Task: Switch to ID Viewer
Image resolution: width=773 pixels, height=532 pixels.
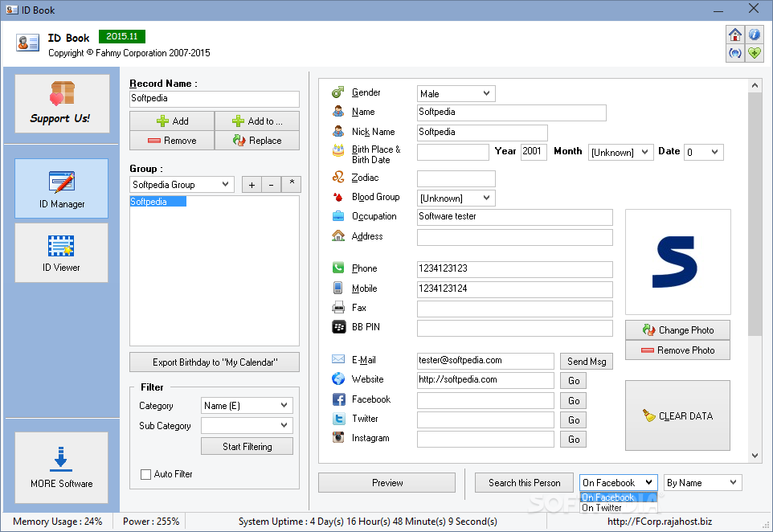Action: (62, 252)
